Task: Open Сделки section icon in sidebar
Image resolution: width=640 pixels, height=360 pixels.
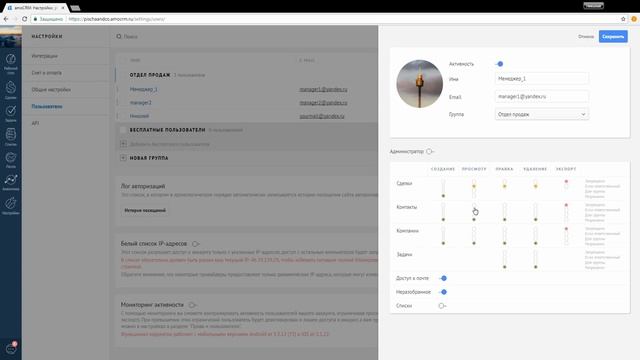Action: 11,89
